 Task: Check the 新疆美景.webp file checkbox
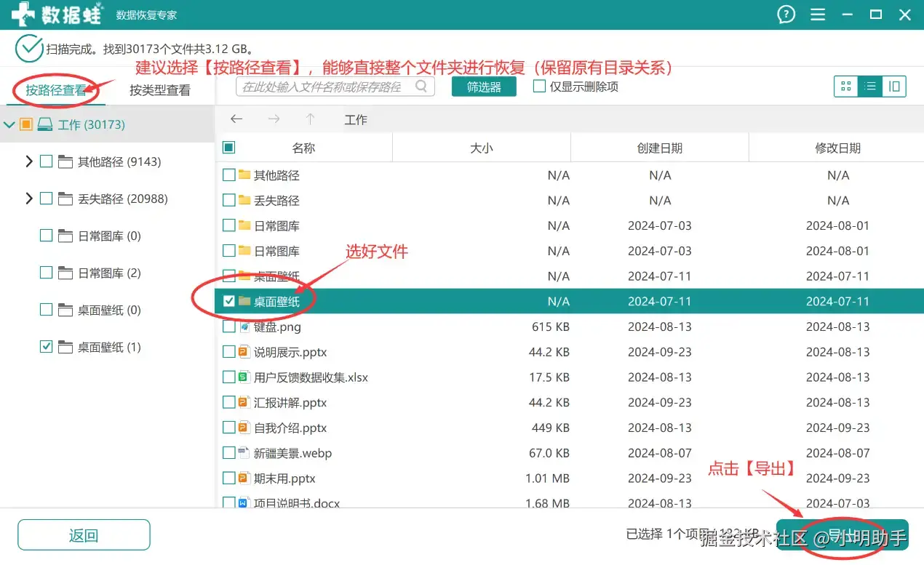pos(228,453)
